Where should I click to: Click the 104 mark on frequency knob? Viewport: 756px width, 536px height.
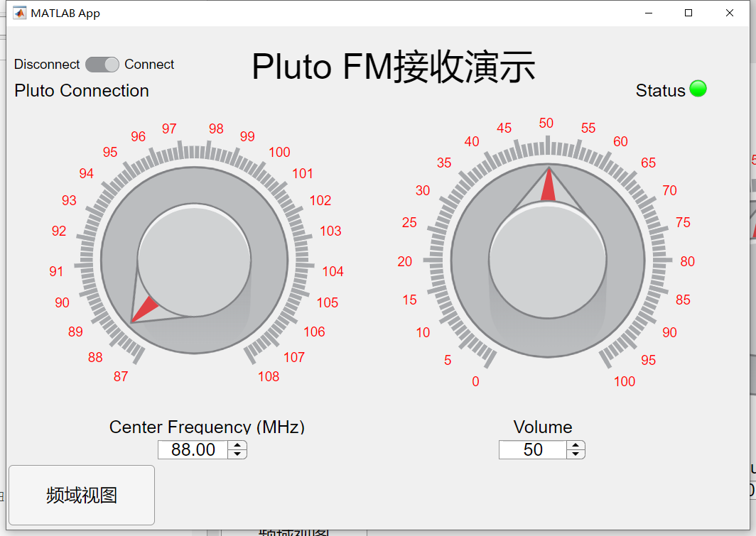pos(333,272)
